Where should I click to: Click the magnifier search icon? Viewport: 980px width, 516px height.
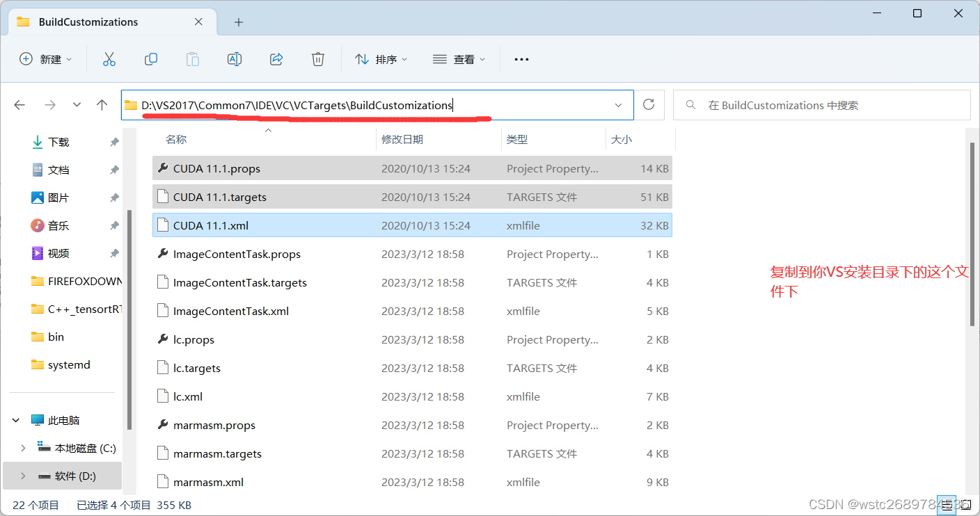(x=691, y=105)
